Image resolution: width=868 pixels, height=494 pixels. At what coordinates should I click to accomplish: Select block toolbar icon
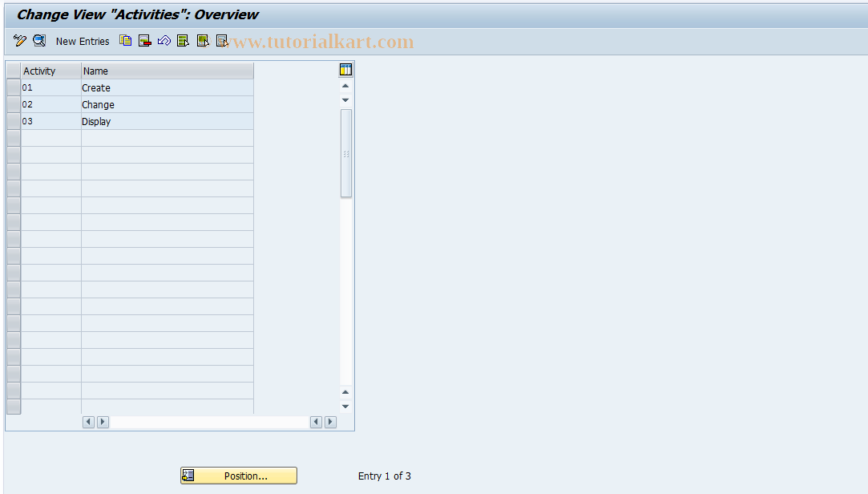coord(203,41)
